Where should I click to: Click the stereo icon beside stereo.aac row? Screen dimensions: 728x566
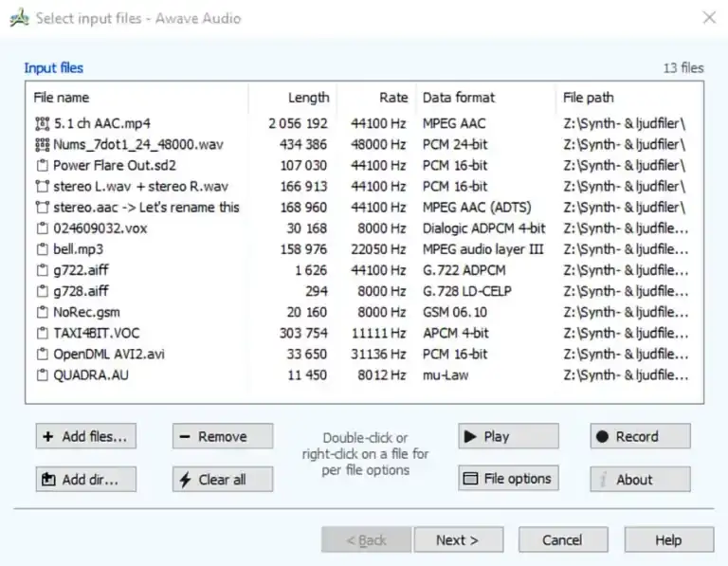43,207
